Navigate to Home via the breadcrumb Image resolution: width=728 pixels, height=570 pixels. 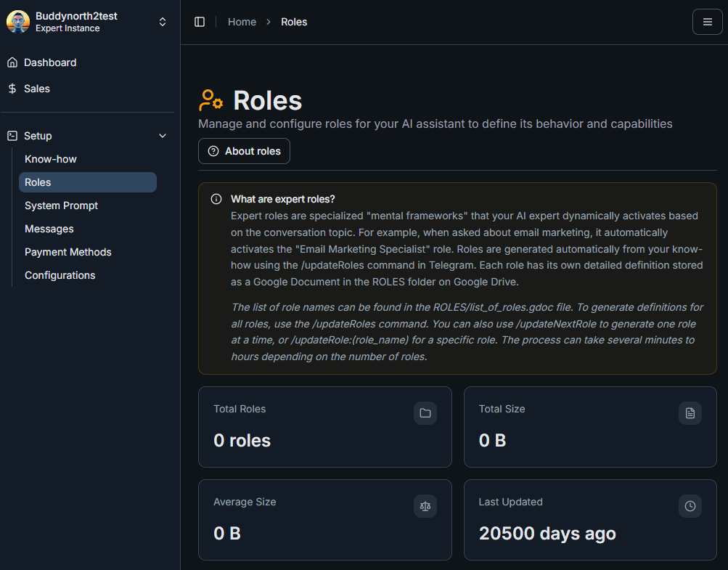point(242,22)
